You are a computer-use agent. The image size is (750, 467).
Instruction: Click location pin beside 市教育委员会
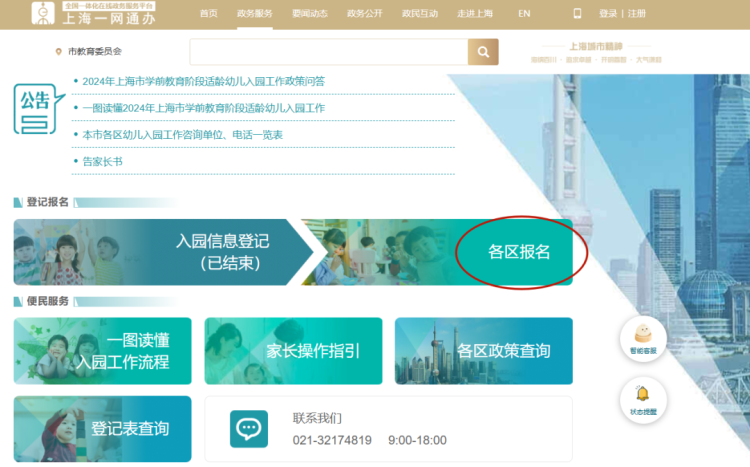(58, 51)
